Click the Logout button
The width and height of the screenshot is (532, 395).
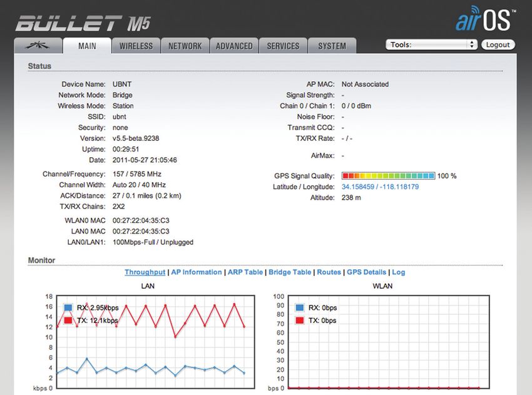tap(498, 44)
